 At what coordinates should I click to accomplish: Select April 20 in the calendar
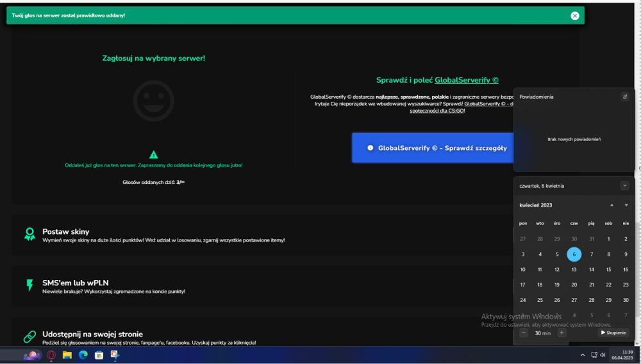point(574,285)
